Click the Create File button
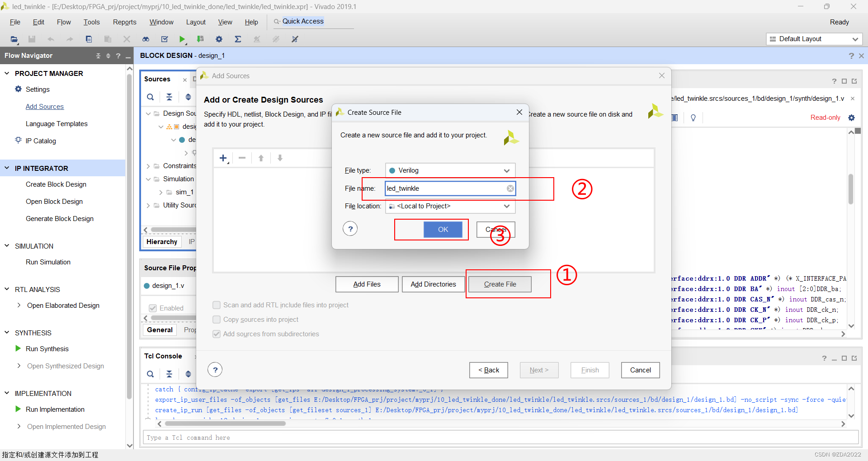 (x=500, y=284)
